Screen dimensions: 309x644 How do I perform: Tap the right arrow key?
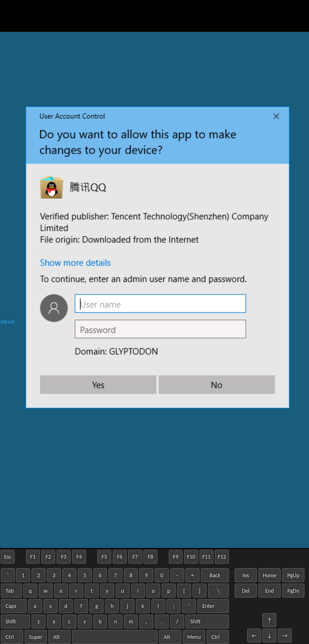coord(285,636)
